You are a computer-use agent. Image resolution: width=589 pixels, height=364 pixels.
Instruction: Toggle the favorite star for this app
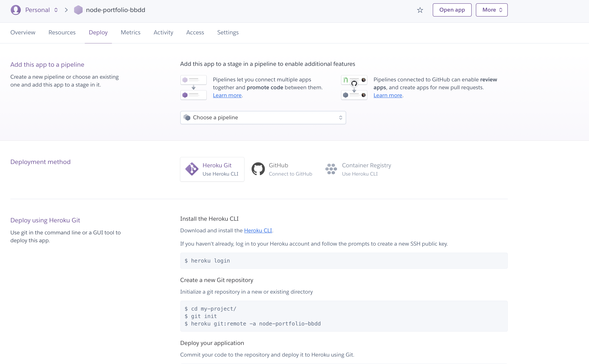pos(420,10)
